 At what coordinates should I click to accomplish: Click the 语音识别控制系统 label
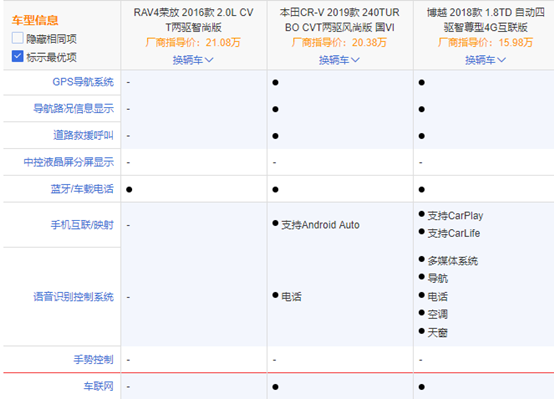[x=73, y=297]
